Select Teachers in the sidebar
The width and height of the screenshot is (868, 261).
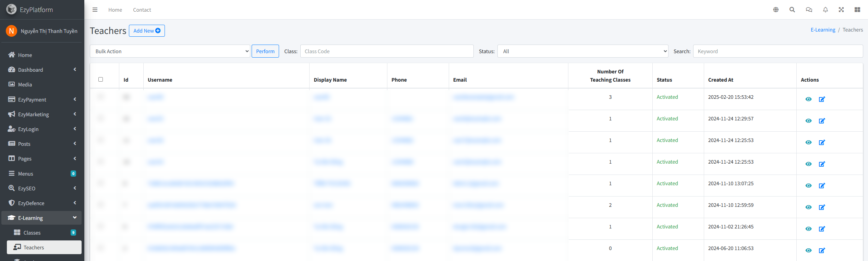(x=44, y=247)
